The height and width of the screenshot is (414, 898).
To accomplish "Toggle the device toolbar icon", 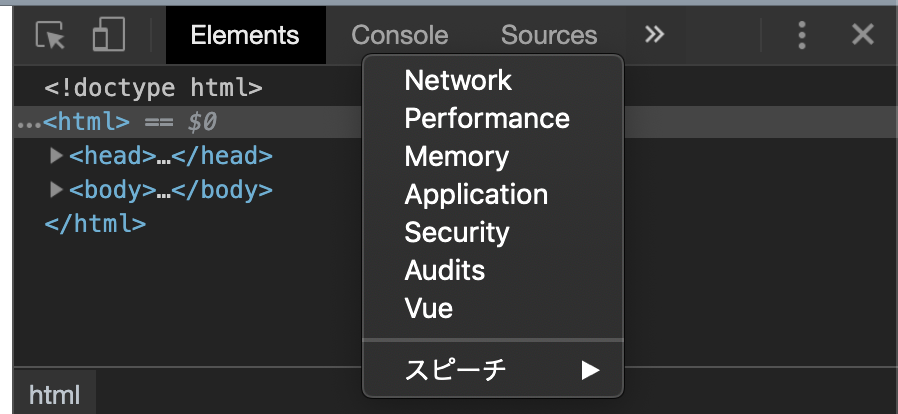I will 107,36.
